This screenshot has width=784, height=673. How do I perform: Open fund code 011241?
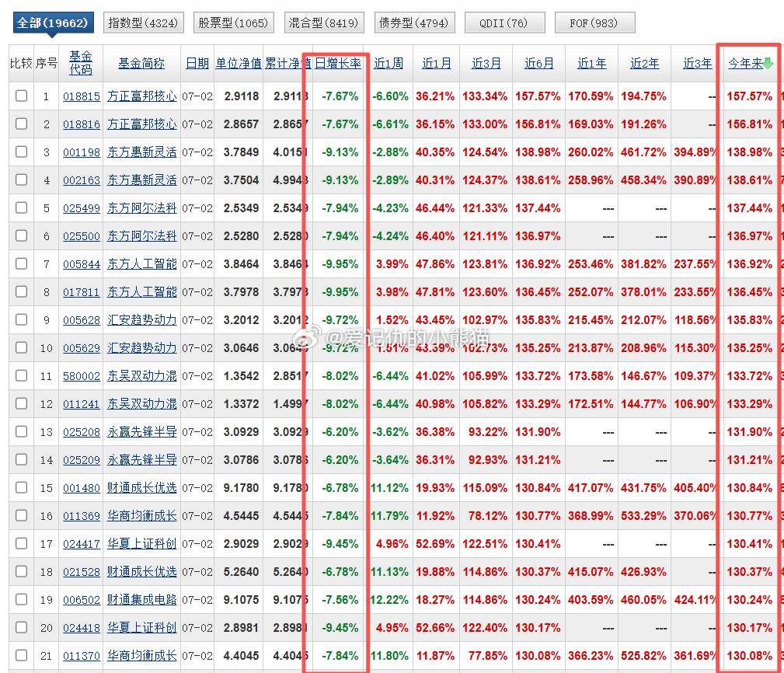82,404
